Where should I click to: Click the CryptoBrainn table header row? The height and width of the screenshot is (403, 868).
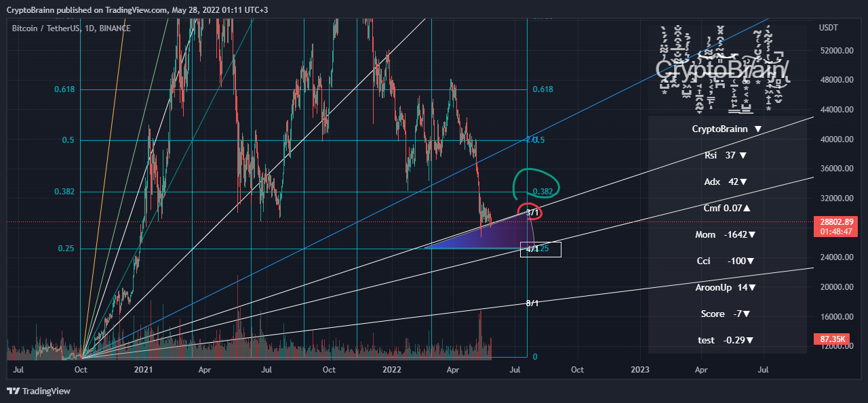pyautogui.click(x=727, y=129)
